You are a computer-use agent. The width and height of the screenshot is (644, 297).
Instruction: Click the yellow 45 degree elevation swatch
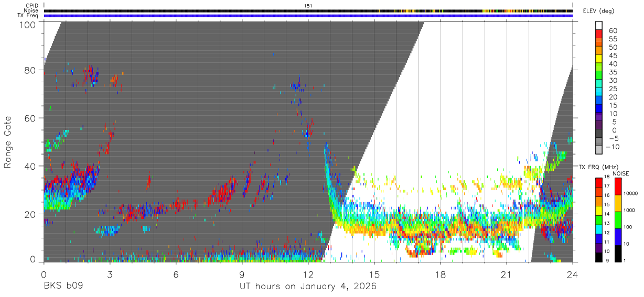pyautogui.click(x=599, y=59)
